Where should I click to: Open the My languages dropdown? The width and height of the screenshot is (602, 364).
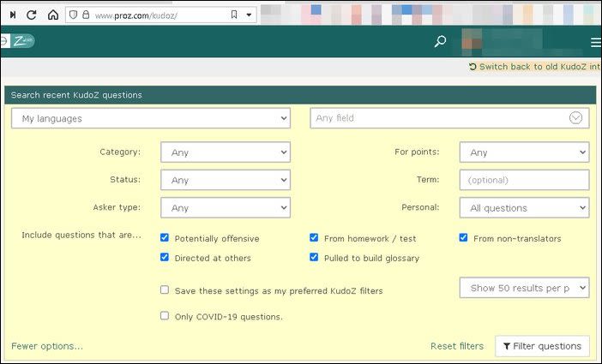pos(151,118)
